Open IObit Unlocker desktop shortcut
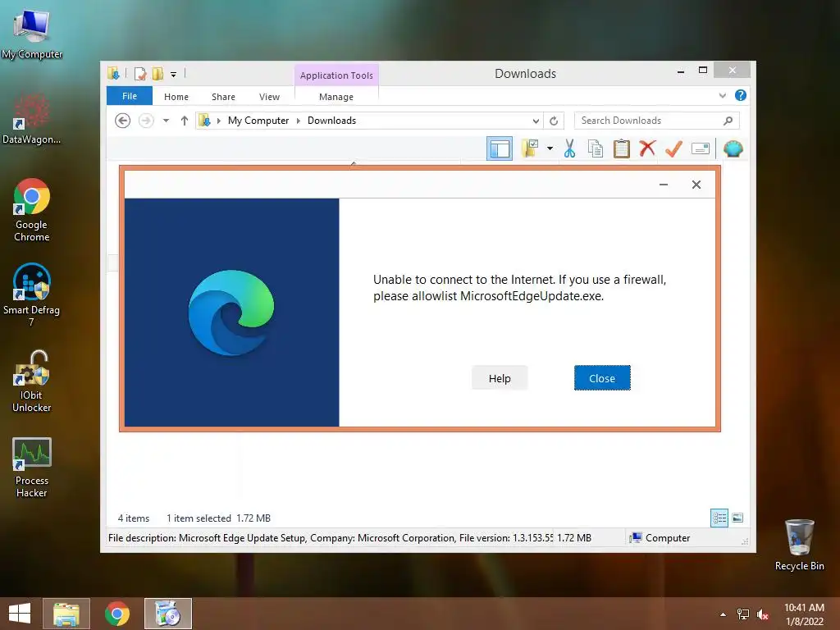Screen dimensions: 840x630 (32, 381)
